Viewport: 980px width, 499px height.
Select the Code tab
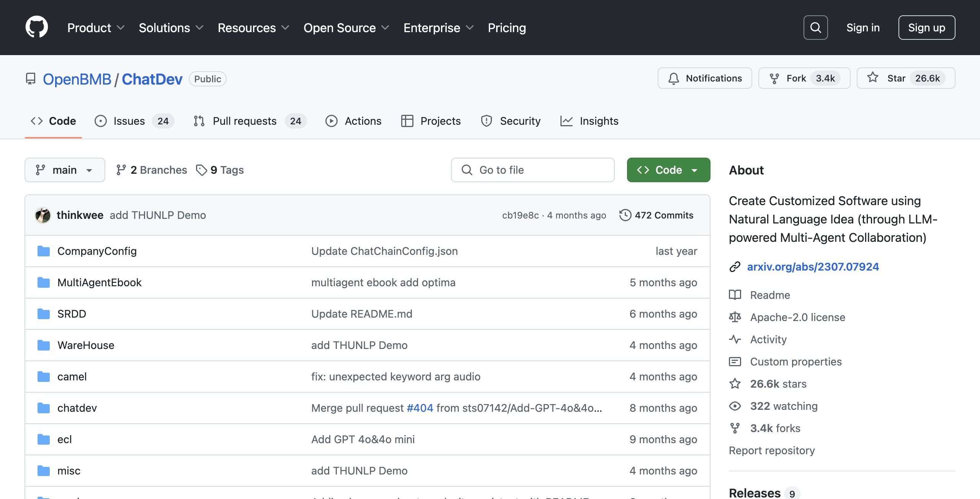53,121
